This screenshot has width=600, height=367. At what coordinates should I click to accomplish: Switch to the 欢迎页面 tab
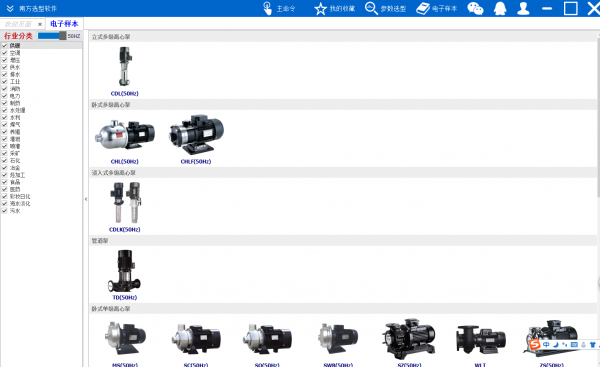pyautogui.click(x=18, y=24)
